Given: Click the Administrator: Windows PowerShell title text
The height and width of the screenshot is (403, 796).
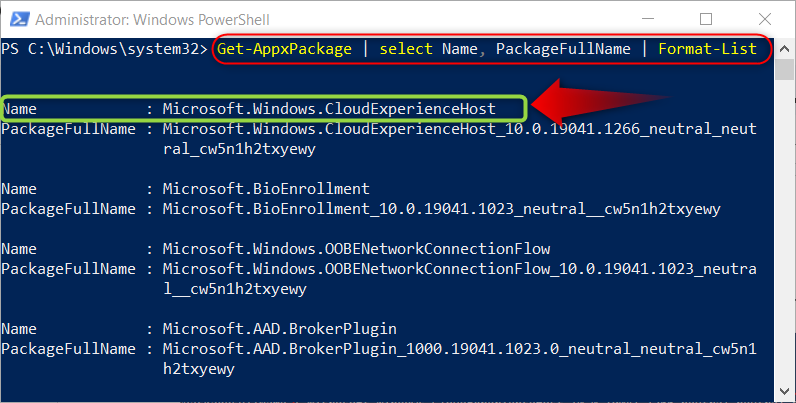Looking at the screenshot, I should pyautogui.click(x=152, y=20).
